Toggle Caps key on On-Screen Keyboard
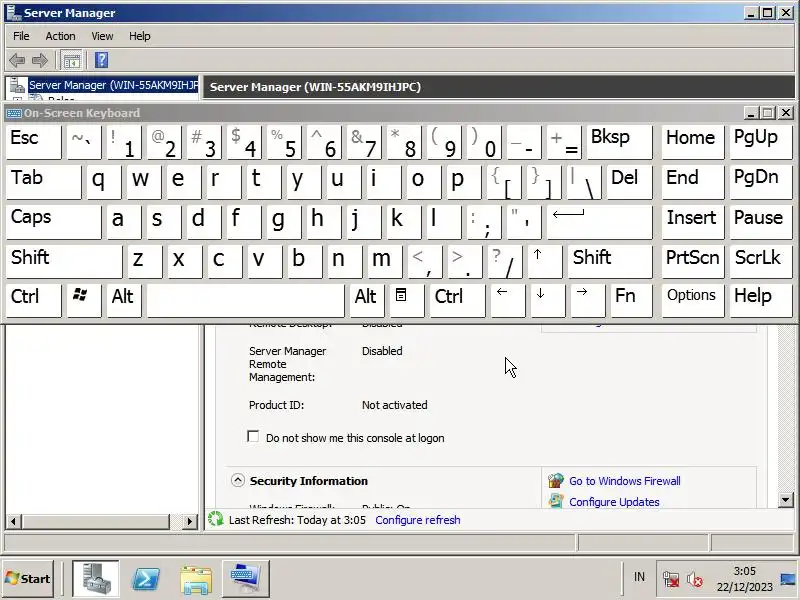The image size is (800, 600). coord(54,222)
